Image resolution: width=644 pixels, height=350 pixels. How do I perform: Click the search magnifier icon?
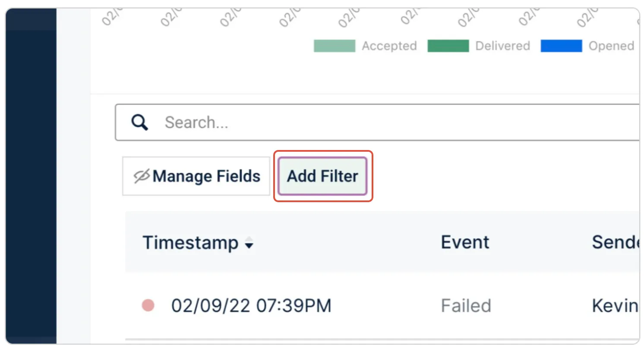click(x=140, y=123)
